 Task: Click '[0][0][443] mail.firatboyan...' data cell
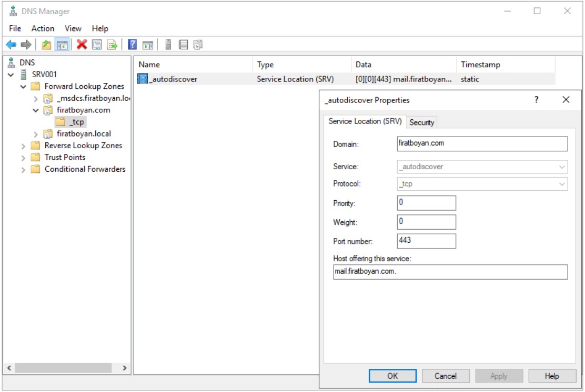404,79
